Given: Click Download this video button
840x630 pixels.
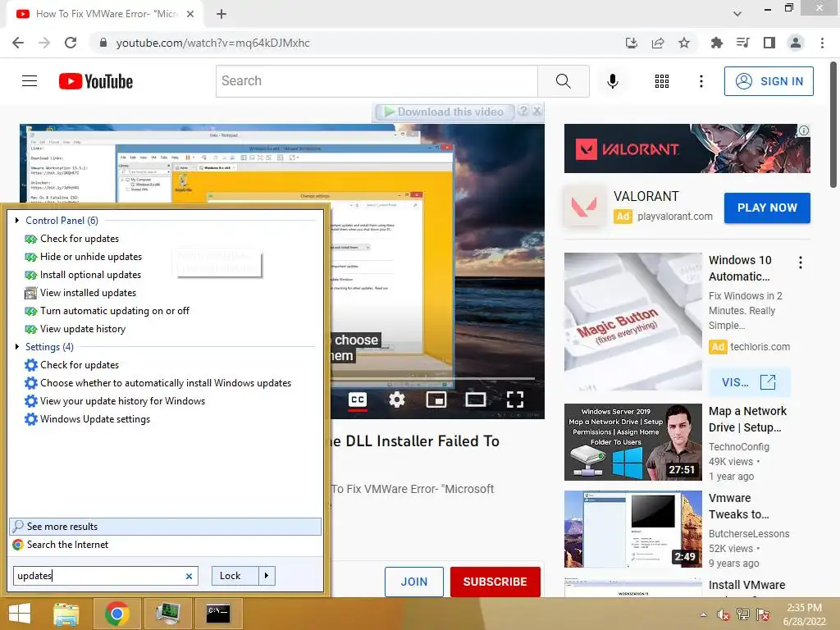Looking at the screenshot, I should (445, 112).
